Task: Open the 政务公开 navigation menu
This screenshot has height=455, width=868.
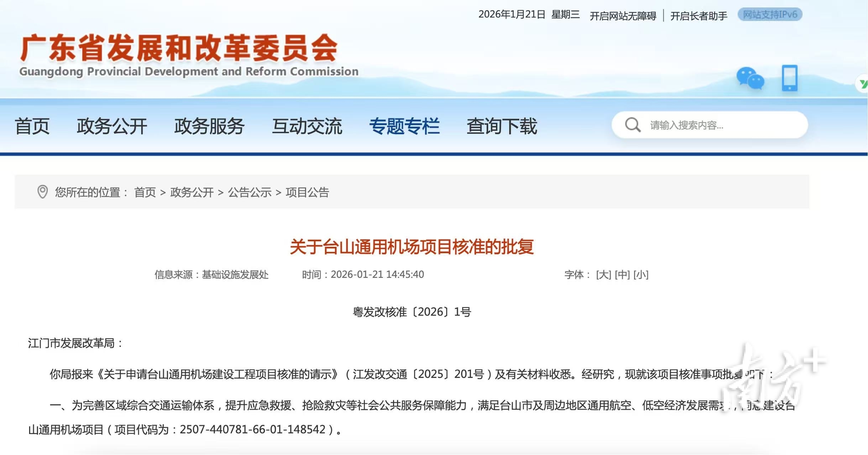Action: click(x=112, y=126)
